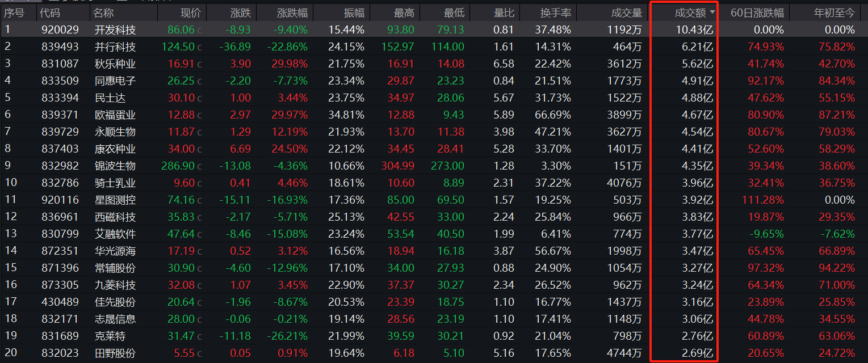Click the 111.28% 60-day change value
The height and width of the screenshot is (363, 868).
click(x=763, y=200)
